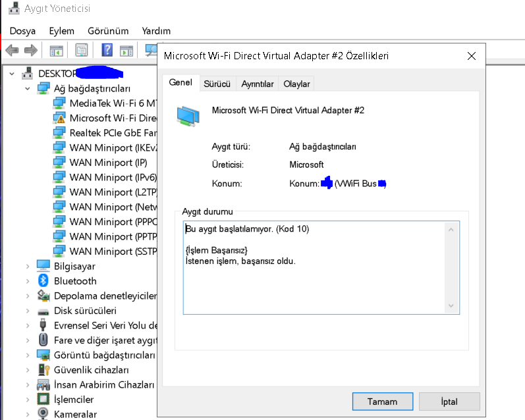525x420 pixels.
Task: Expand the Bluetooth category
Action: pyautogui.click(x=28, y=281)
